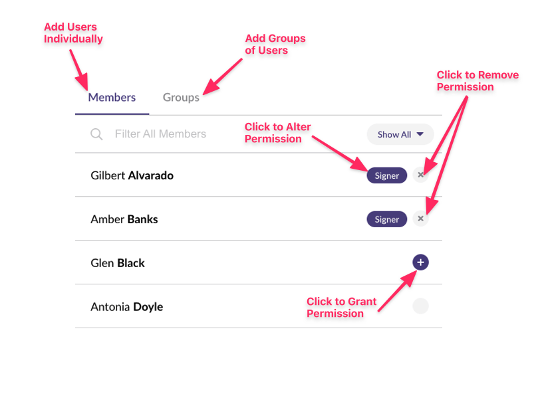Alter Amber Banks's Signer permission badge

coord(387,219)
